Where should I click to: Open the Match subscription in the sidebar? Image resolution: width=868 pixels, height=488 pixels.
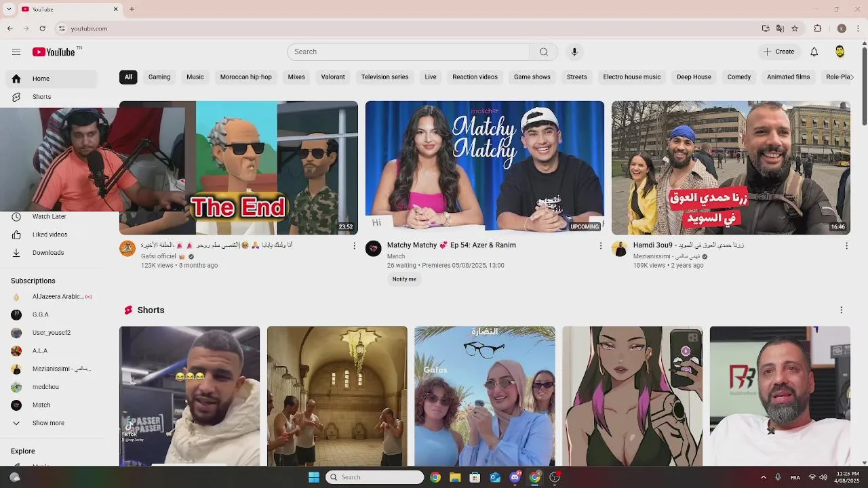[52, 405]
